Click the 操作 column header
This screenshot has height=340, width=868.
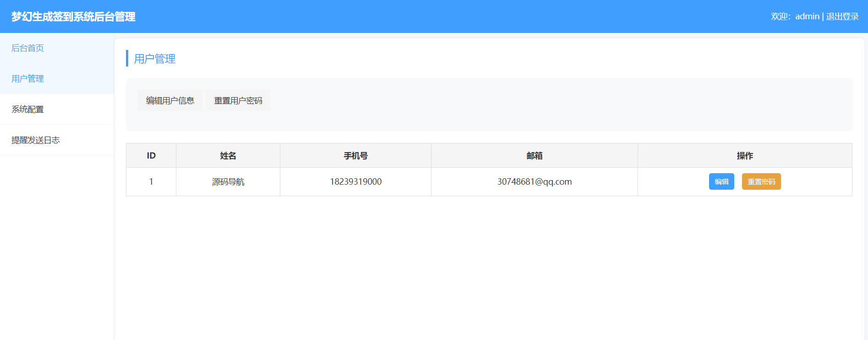click(x=745, y=156)
